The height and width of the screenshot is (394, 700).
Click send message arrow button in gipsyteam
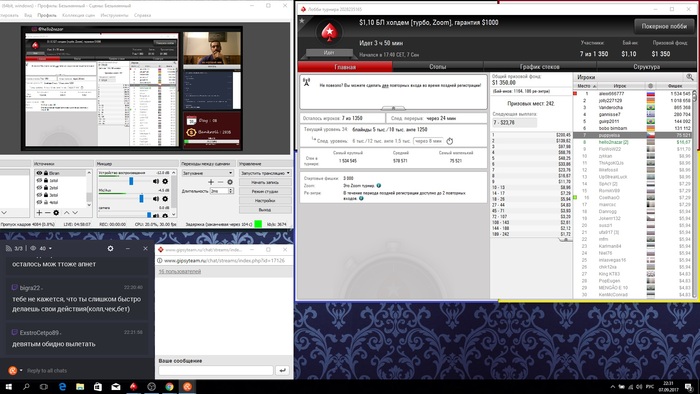pos(282,370)
